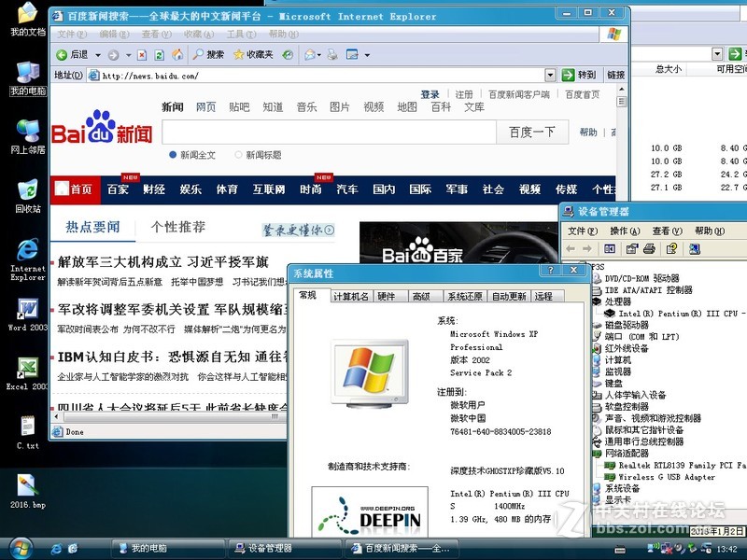Screen dimensions: 747x560
Task: Click the show/hide console tree icon in 设备管理器
Action: [x=610, y=248]
